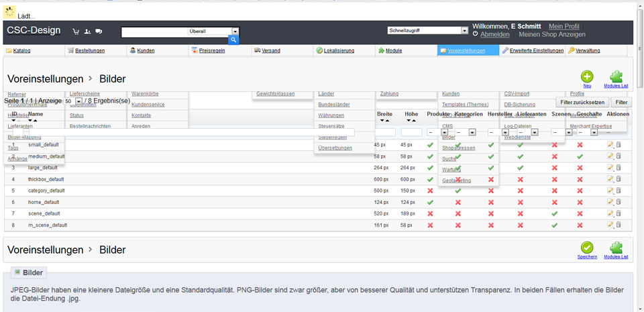The height and width of the screenshot is (312, 644).
Task: Toggle Szenen status for m_scene_default row
Action: pyautogui.click(x=555, y=225)
